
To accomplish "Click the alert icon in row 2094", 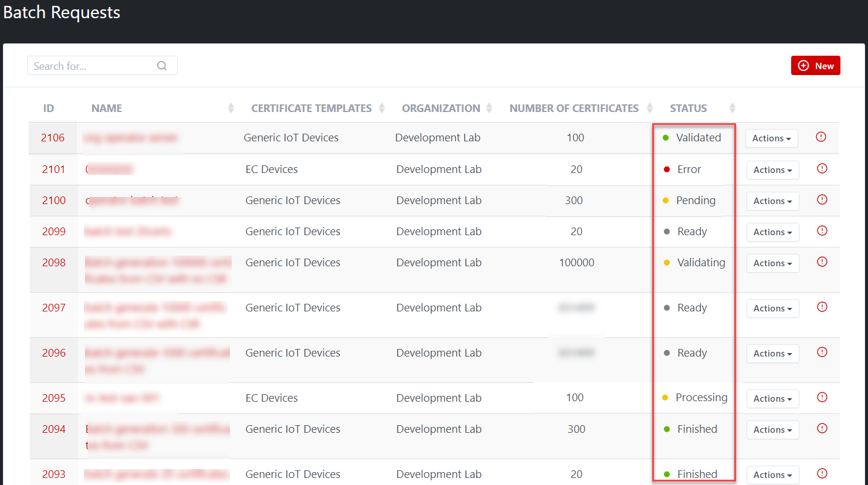I will (822, 428).
